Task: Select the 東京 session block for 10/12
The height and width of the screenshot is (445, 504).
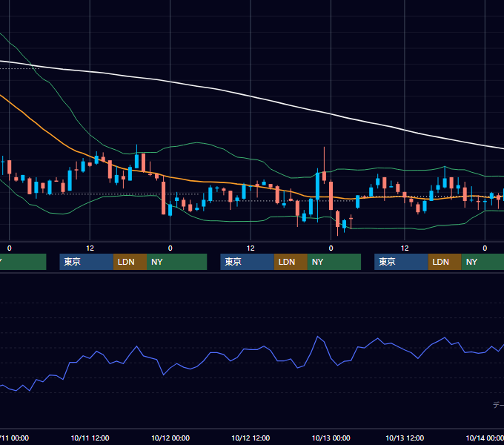Action: click(247, 262)
